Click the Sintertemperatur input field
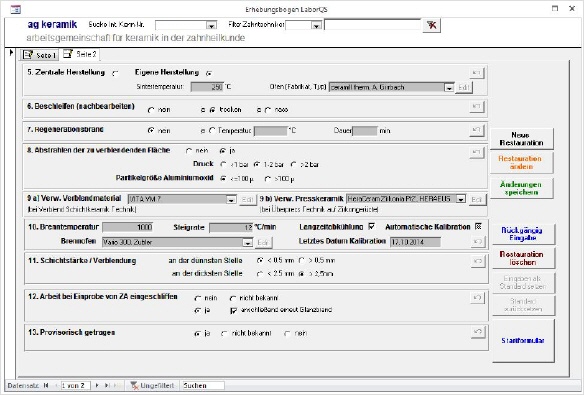Viewport: 584px width, 395px height. click(x=207, y=87)
